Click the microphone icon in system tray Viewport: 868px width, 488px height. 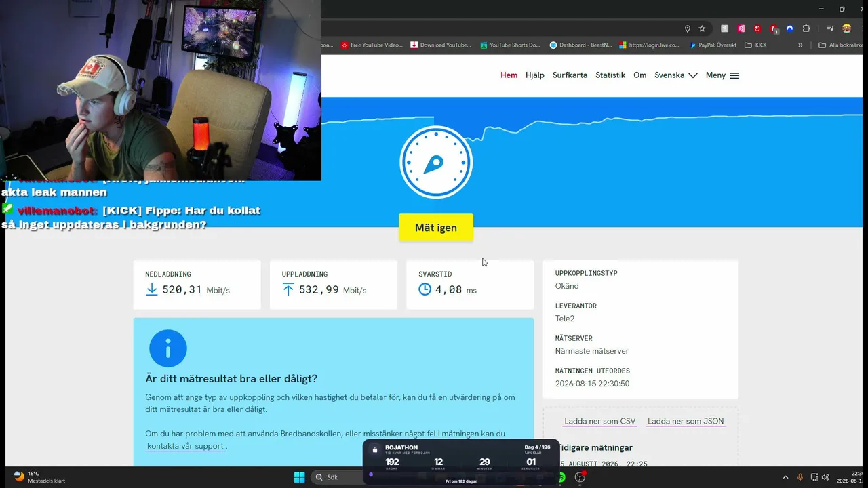point(800,477)
